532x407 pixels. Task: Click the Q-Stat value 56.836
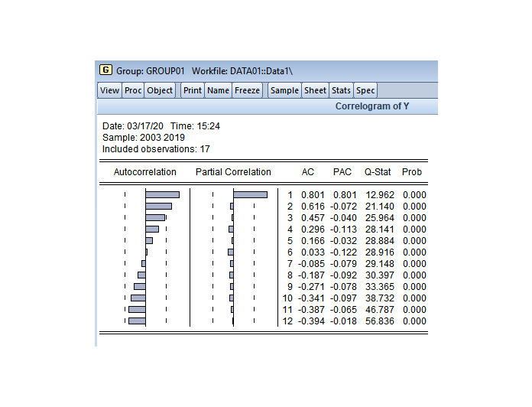(380, 321)
